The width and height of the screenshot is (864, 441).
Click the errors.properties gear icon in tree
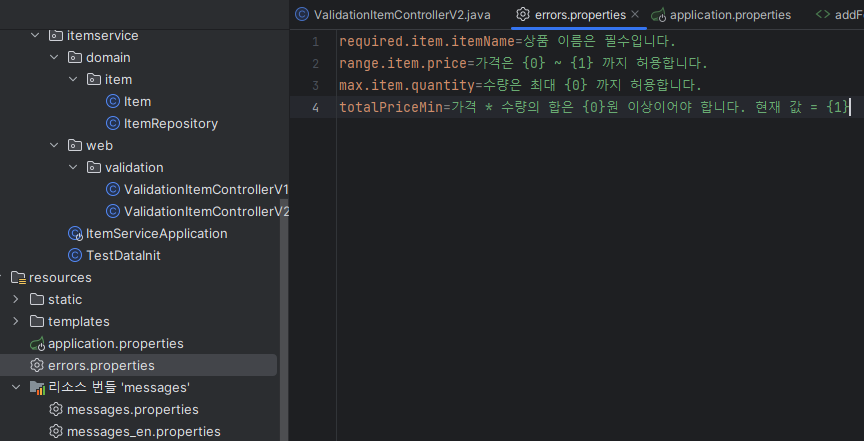[37, 365]
